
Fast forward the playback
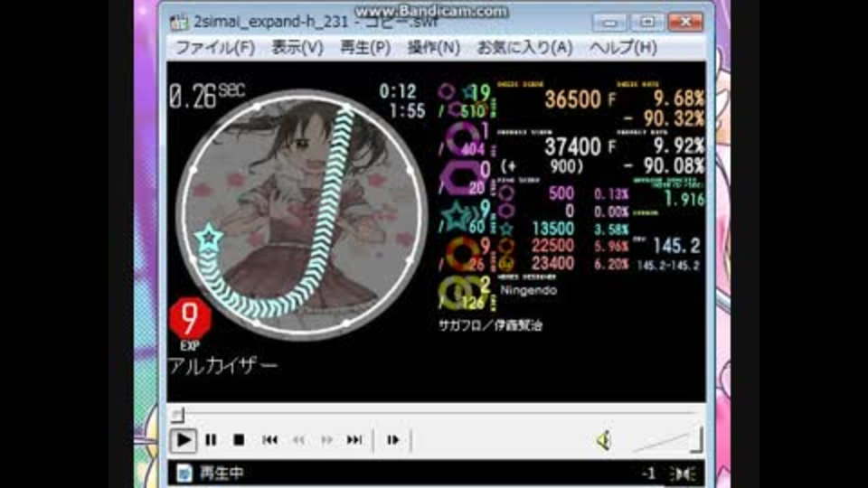point(327,440)
